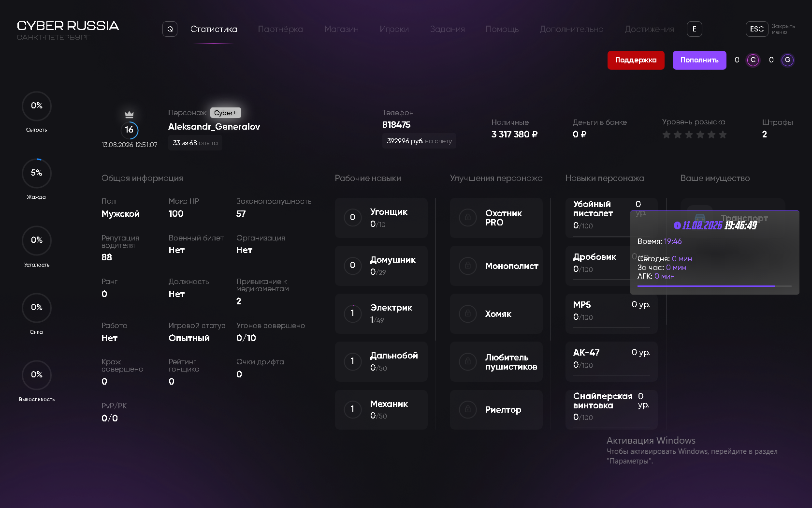Click the phone number 818475
The width and height of the screenshot is (812, 508).
tap(396, 125)
